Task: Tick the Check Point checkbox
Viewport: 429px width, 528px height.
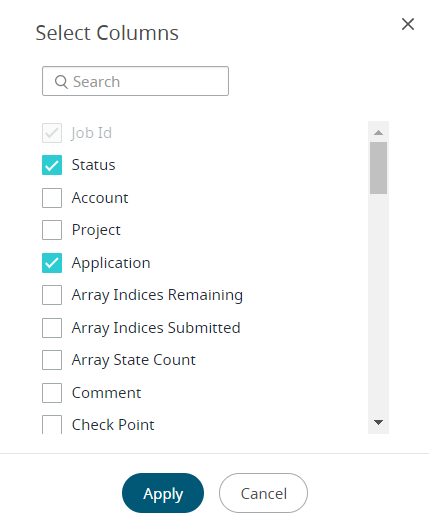Action: point(52,425)
